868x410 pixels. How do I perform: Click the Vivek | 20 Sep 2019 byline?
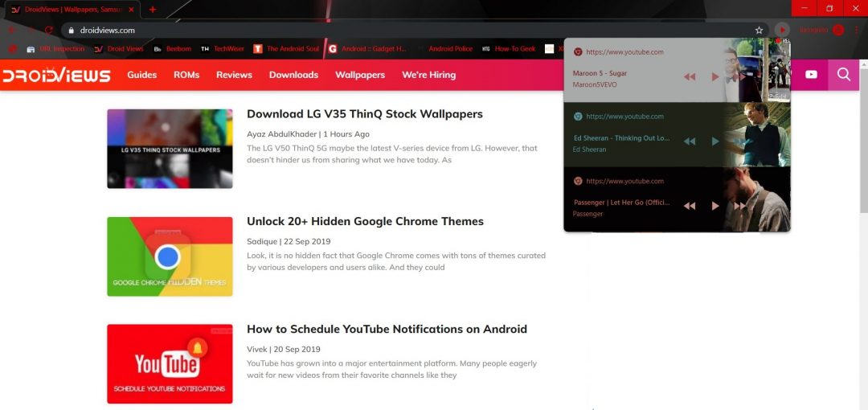tap(284, 349)
